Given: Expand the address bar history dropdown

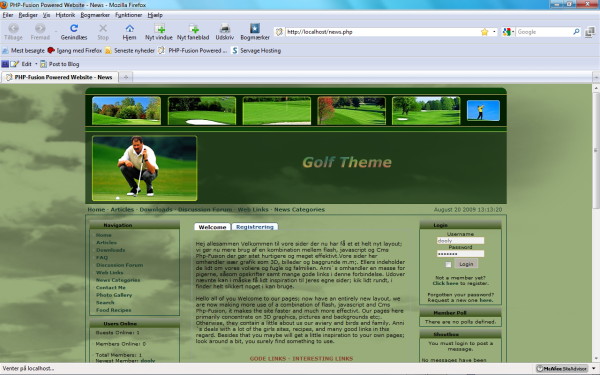Looking at the screenshot, I should [494, 32].
